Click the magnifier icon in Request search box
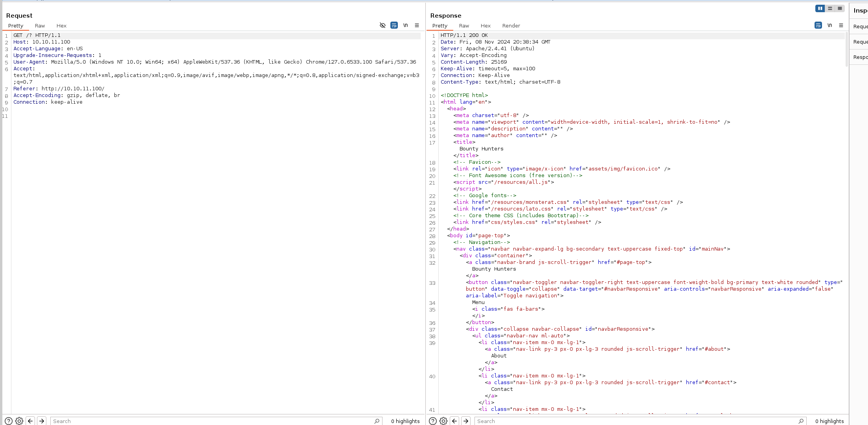Viewport: 868px width, 425px height. [x=377, y=421]
